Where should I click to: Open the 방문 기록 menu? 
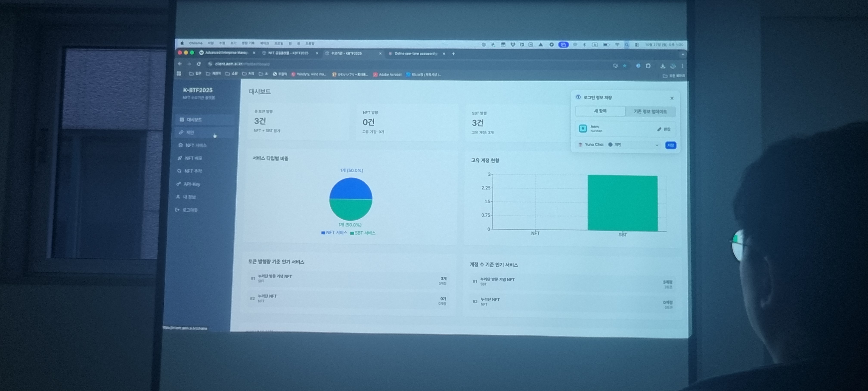(x=248, y=43)
